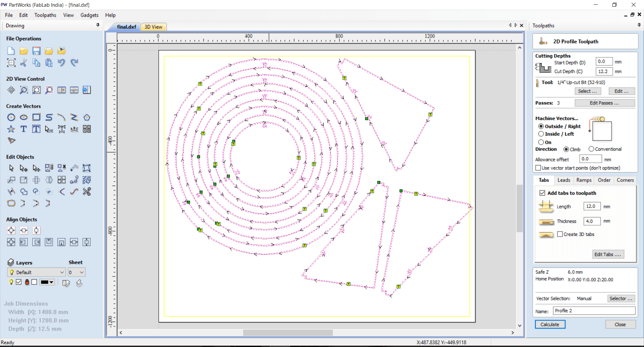Click the Redo arrow icon
Screen dimensions: 644x347
coord(74,62)
